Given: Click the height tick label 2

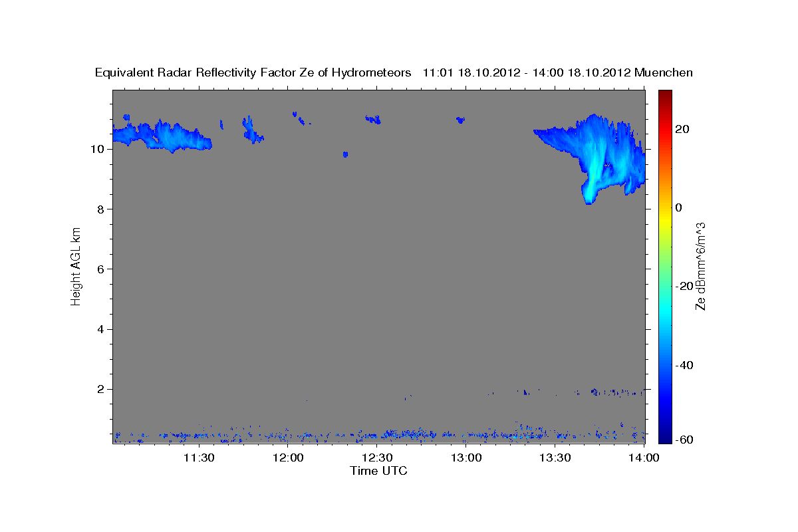Looking at the screenshot, I should click(x=102, y=389).
